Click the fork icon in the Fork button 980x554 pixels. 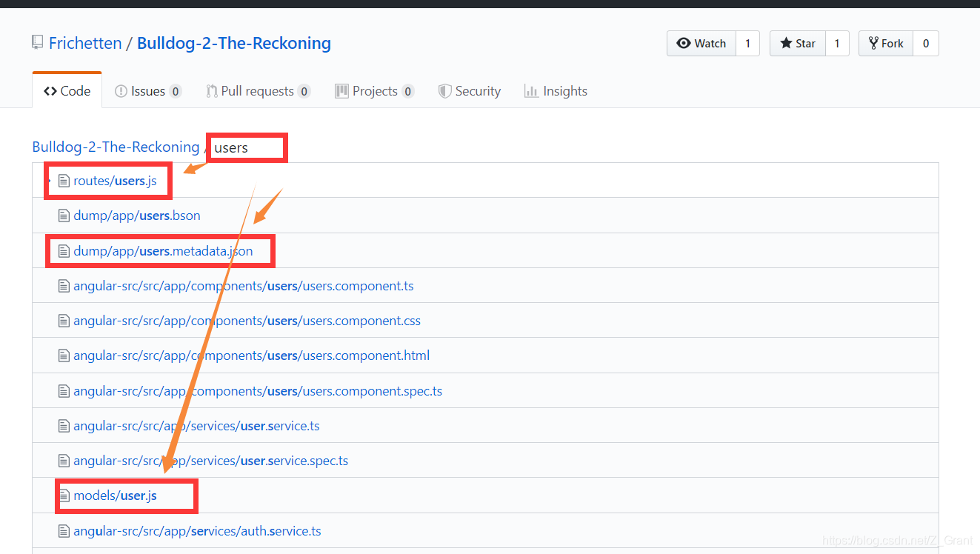873,44
